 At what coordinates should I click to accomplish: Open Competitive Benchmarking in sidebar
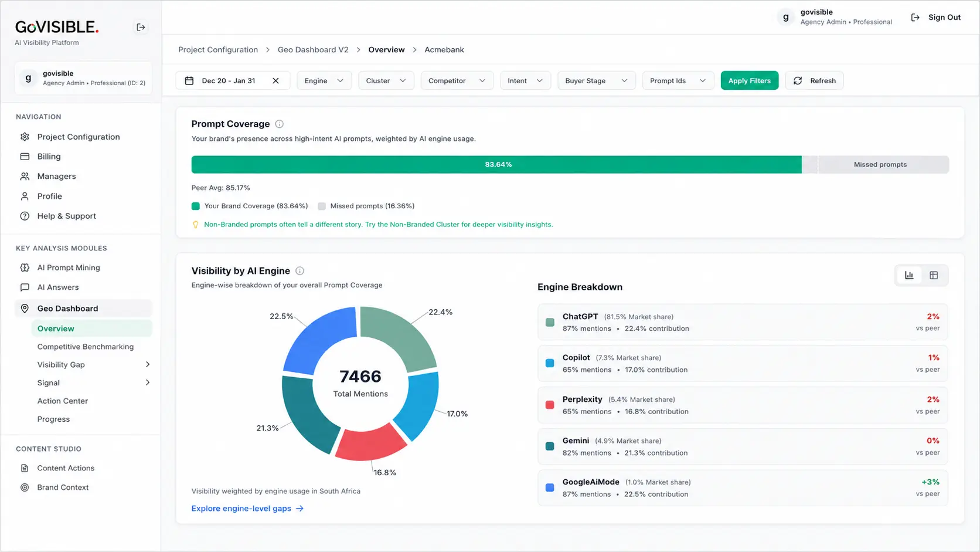[86, 347]
